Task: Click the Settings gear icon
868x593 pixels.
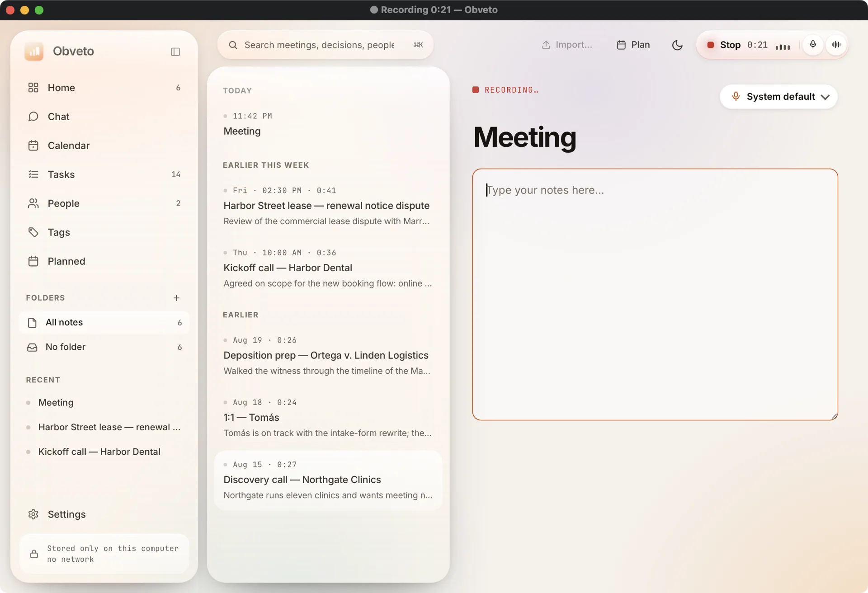Action: click(33, 514)
